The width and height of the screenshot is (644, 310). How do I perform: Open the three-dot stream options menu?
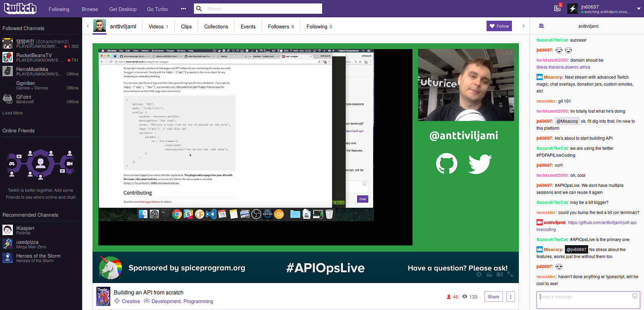click(511, 297)
